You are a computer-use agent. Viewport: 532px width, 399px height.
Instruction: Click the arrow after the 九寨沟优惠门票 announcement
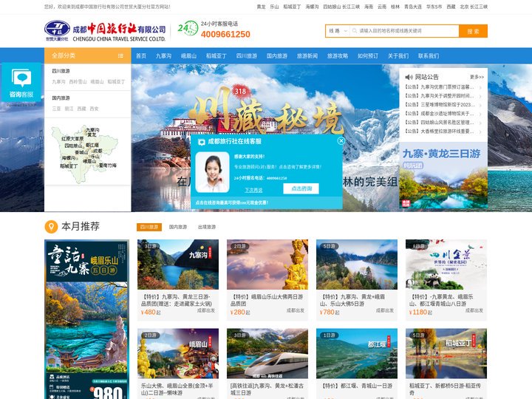pos(480,87)
